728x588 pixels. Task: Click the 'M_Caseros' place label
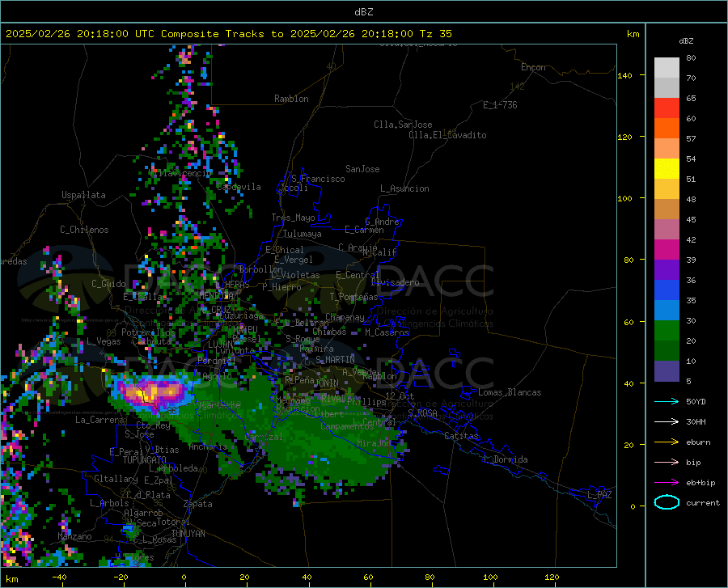click(x=387, y=332)
